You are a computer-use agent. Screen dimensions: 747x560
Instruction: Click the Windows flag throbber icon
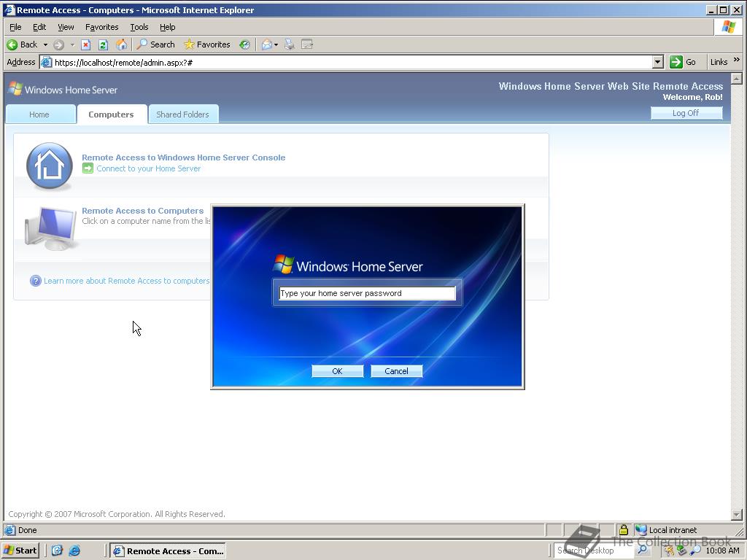point(728,27)
